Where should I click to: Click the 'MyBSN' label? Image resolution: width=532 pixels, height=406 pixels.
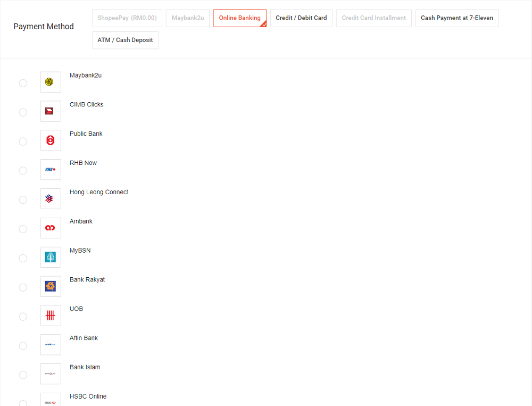coord(80,251)
